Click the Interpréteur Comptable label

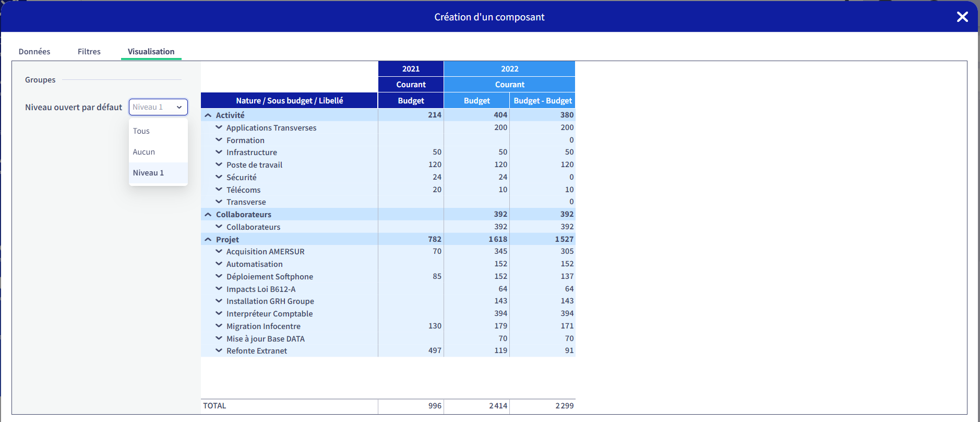point(270,313)
